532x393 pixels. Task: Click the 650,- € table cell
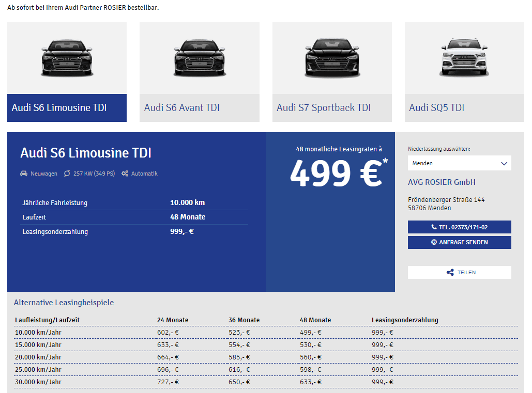point(239,382)
